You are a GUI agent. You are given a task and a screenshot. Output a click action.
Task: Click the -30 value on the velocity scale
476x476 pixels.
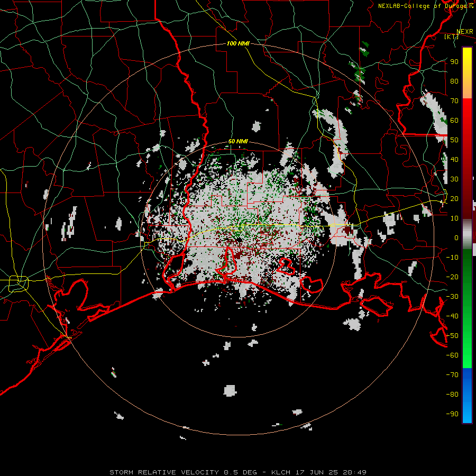click(452, 297)
